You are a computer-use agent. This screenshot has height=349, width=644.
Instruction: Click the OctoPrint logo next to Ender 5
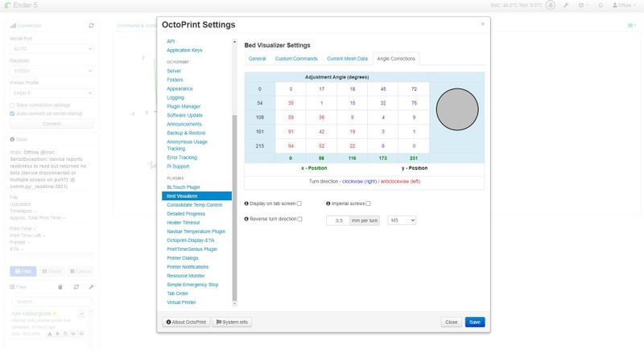pyautogui.click(x=8, y=6)
